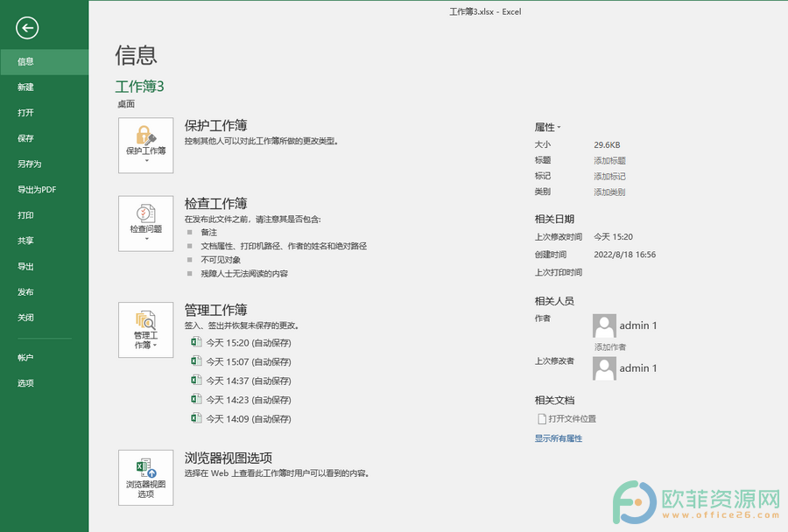Select 共享 in the sidebar
This screenshot has width=788, height=532.
[45, 241]
